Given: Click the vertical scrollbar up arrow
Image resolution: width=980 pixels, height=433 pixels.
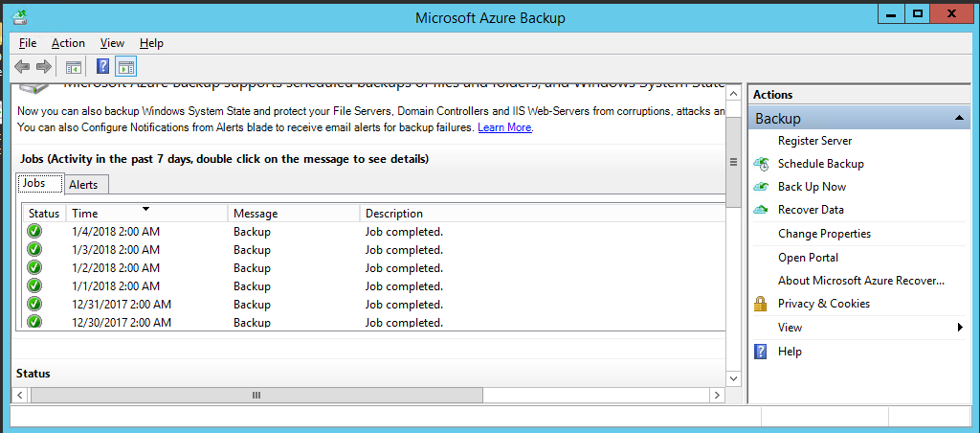Looking at the screenshot, I should 734,93.
